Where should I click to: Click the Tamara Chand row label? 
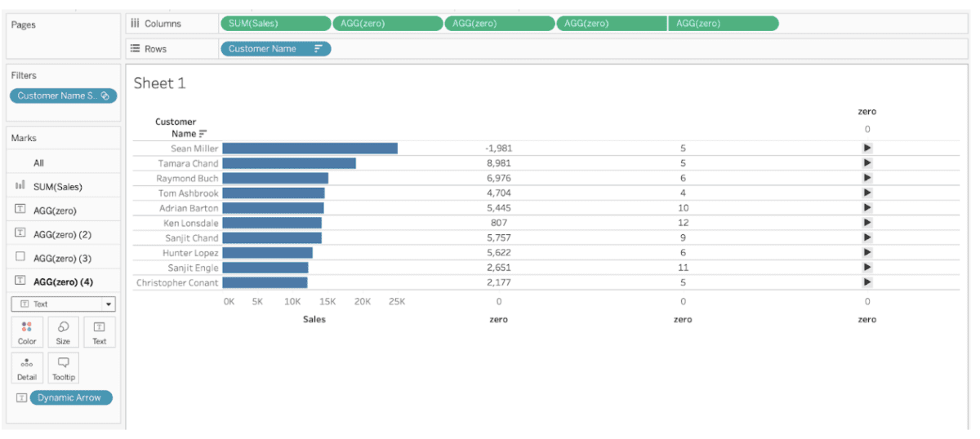tap(189, 163)
